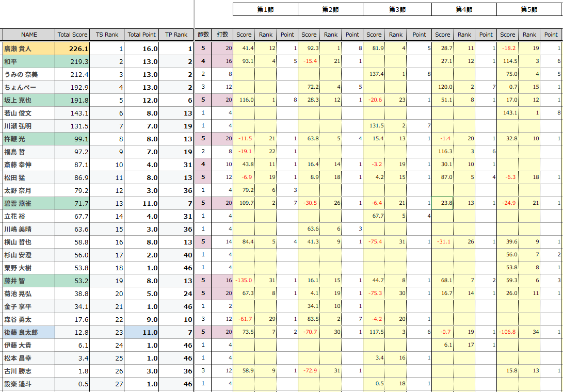Select the 第4節 score 116.3
563x392 pixels.
click(x=442, y=152)
